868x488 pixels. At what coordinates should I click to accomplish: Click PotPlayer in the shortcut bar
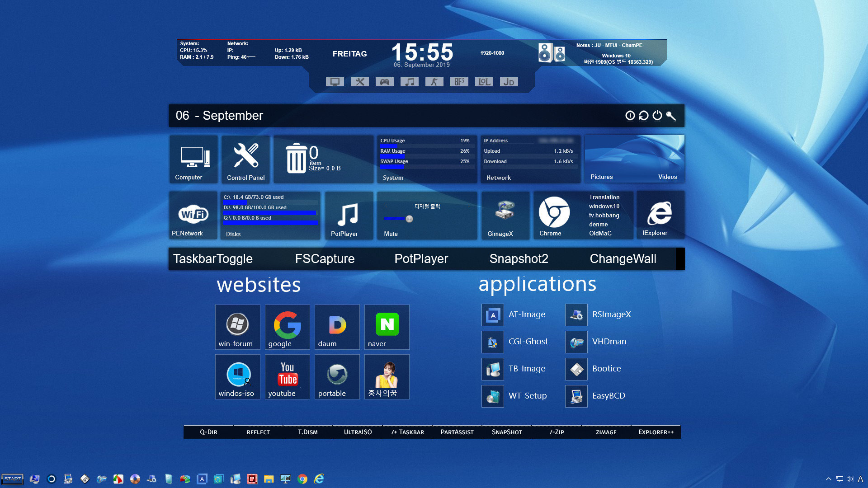pyautogui.click(x=421, y=259)
